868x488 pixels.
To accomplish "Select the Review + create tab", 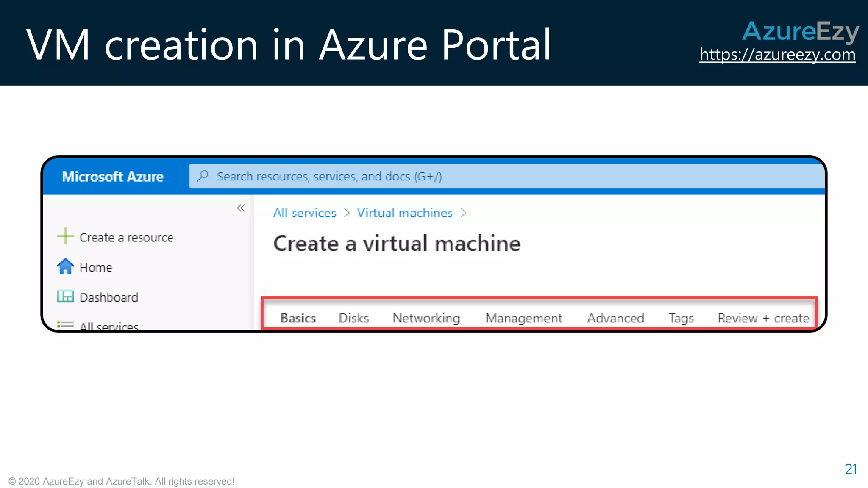I will [x=763, y=318].
